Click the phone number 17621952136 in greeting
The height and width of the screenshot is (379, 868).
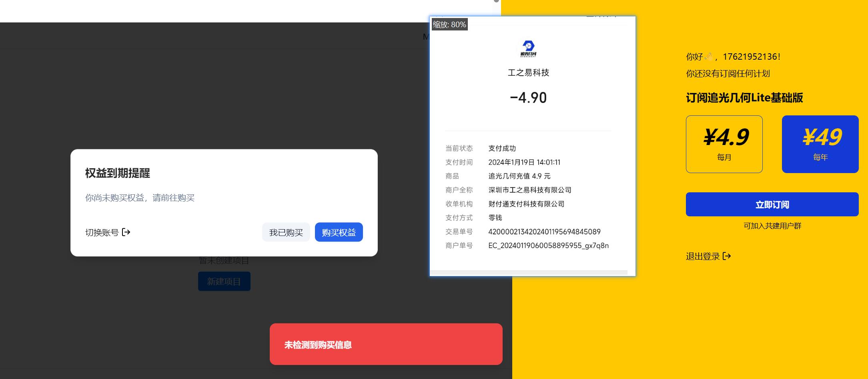[x=750, y=57]
